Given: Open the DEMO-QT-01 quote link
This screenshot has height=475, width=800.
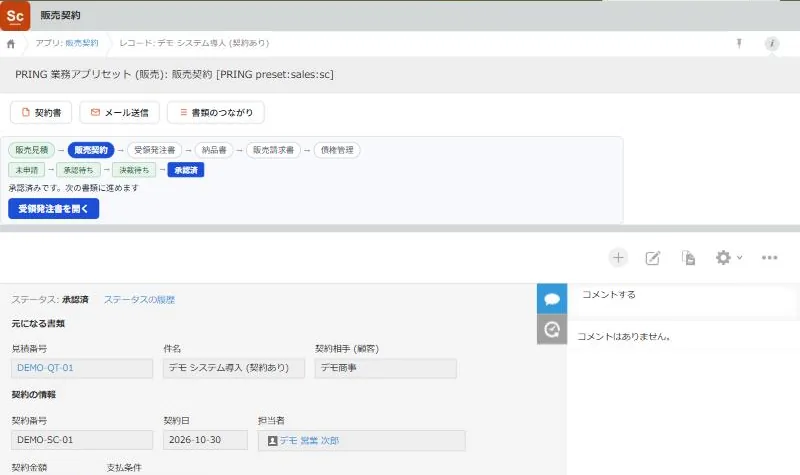Looking at the screenshot, I should click(x=45, y=368).
